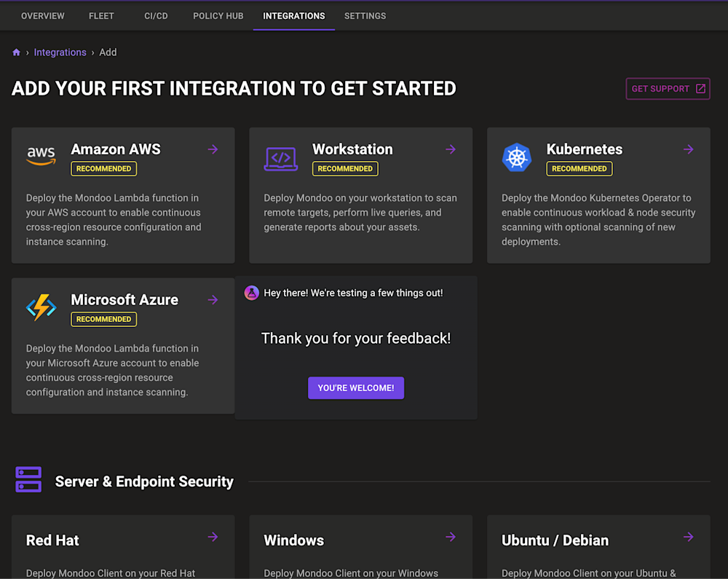Click Recommended badge on Workstation
The width and height of the screenshot is (728, 579).
[x=345, y=168]
